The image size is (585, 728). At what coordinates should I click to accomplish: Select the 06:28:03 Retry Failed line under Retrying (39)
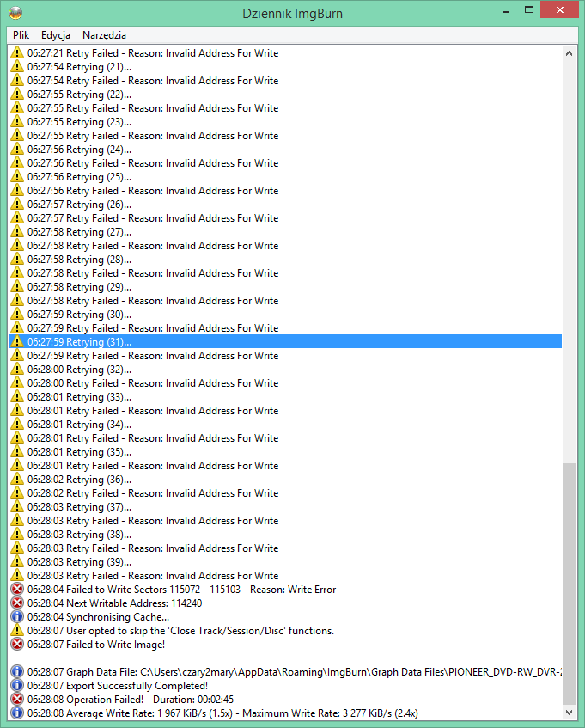click(285, 576)
